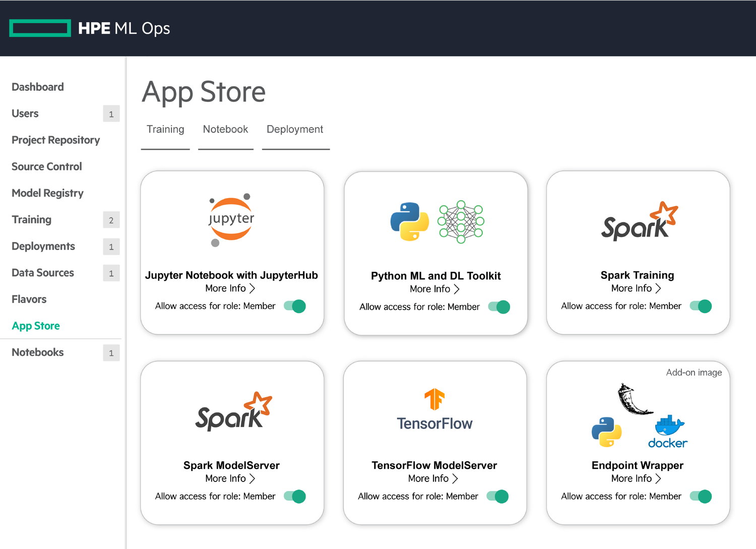Switch to the Deployment tab
Viewport: 756px width, 549px height.
point(295,130)
